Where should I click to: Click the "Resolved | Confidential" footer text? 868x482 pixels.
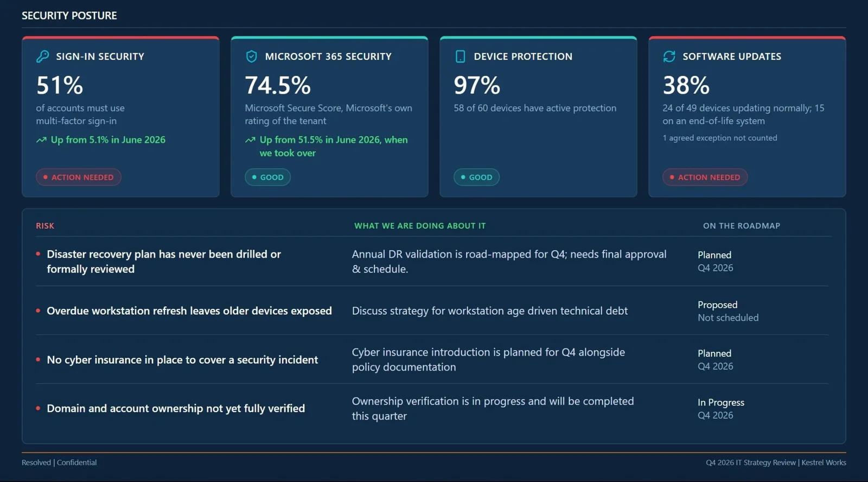click(x=59, y=462)
